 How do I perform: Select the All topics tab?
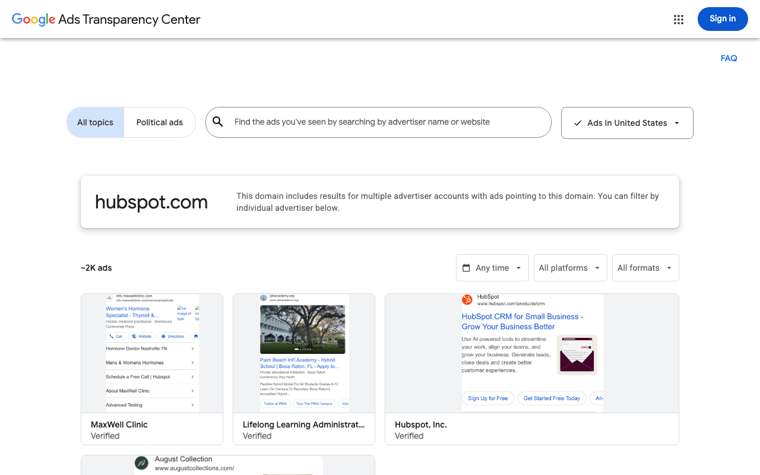pos(95,122)
